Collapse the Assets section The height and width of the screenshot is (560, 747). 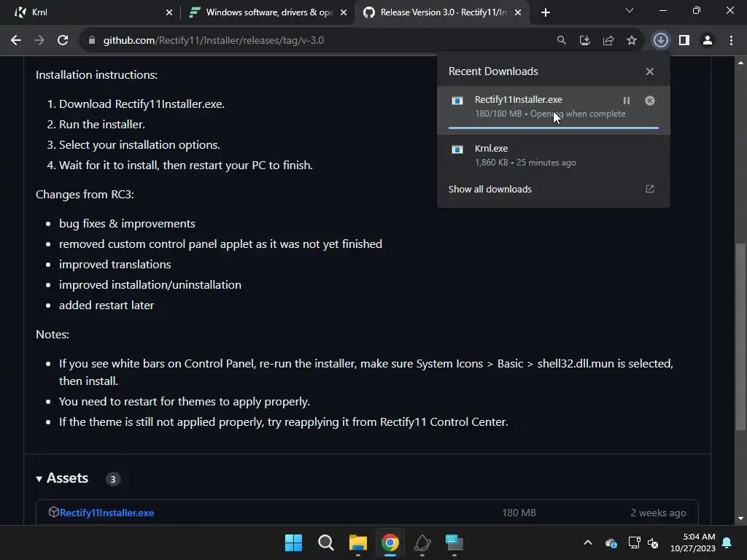point(39,479)
